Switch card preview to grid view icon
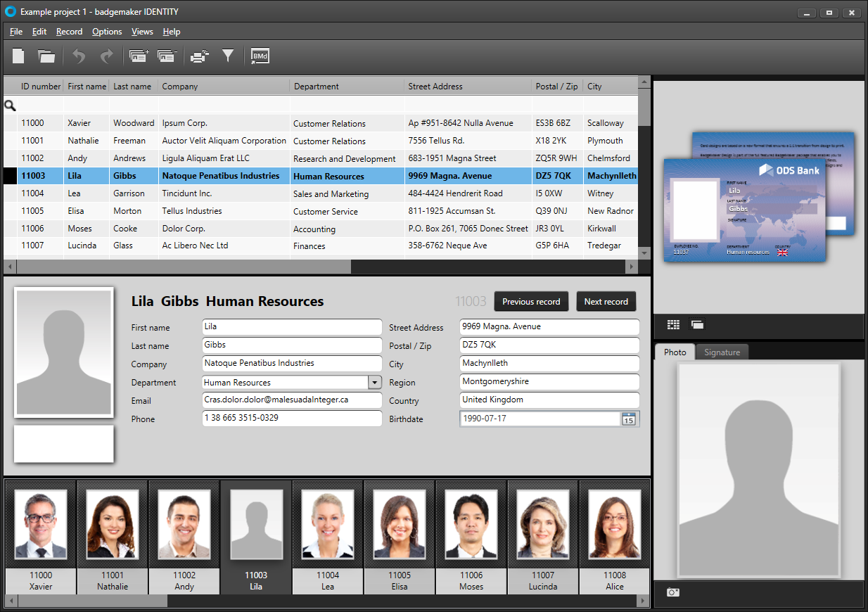This screenshot has height=612, width=868. [673, 324]
